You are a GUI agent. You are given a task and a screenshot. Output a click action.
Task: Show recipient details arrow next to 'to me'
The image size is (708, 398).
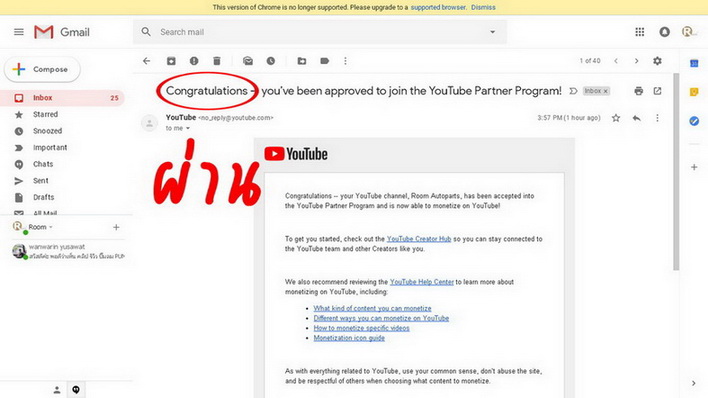coord(188,128)
